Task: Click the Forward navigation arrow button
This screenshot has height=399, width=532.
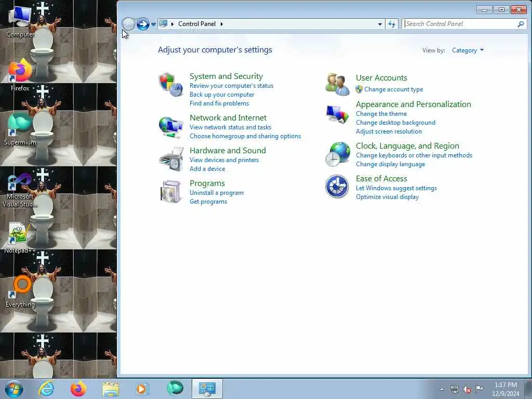Action: click(x=143, y=24)
